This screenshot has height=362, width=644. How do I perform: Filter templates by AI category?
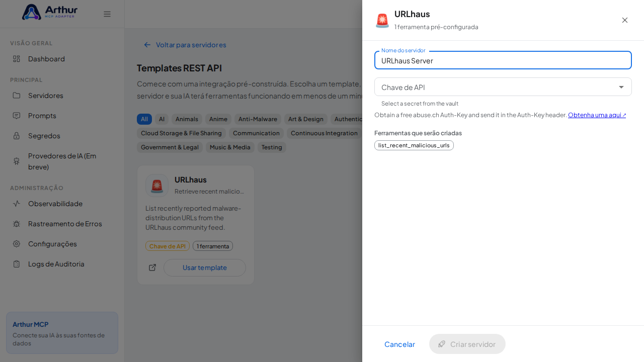pyautogui.click(x=162, y=119)
